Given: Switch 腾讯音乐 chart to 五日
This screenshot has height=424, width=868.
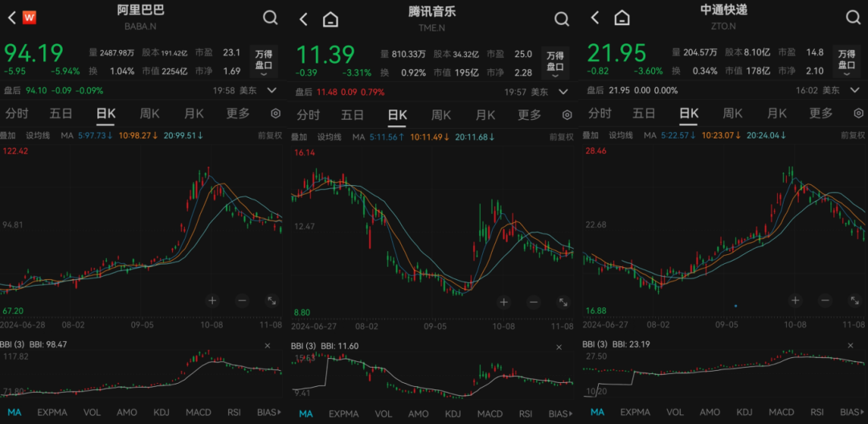Looking at the screenshot, I should [x=352, y=115].
